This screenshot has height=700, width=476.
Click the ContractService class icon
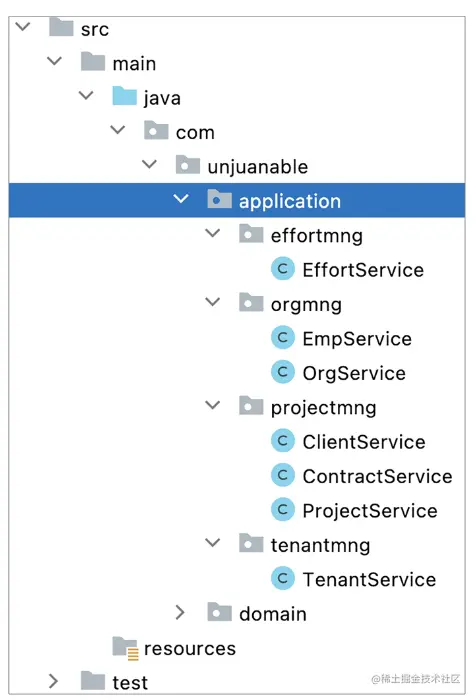(x=283, y=475)
